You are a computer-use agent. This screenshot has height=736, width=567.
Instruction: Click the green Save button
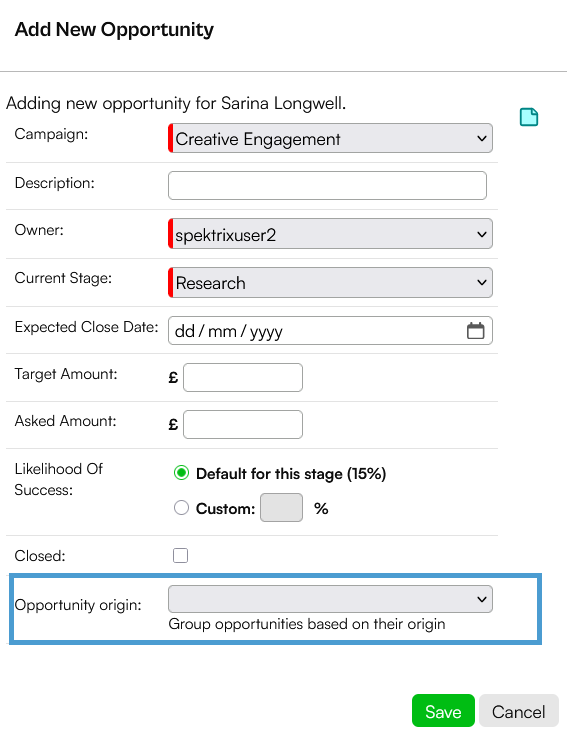443,711
